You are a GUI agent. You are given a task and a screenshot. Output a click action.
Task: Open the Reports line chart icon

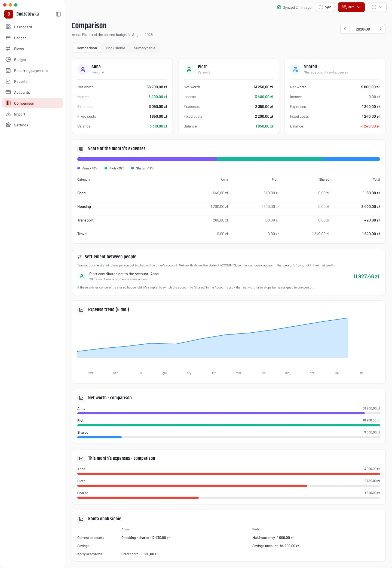(8, 81)
